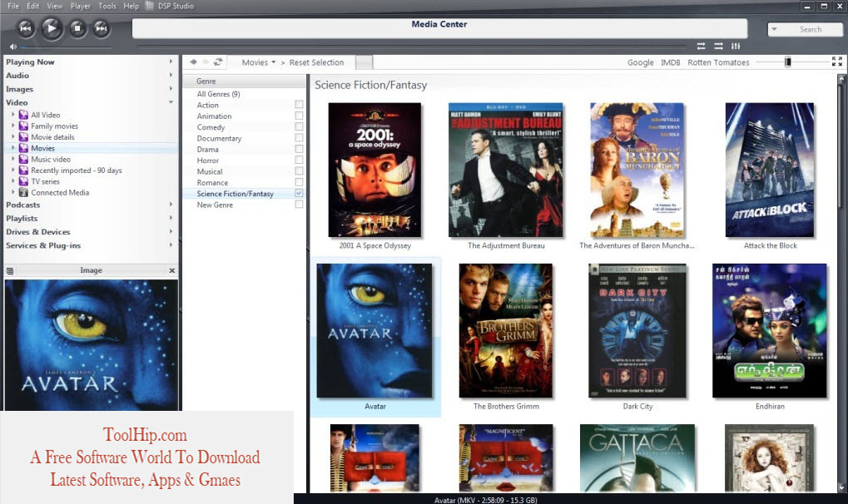
Task: Go forward with the right navigation arrow
Action: tap(206, 62)
